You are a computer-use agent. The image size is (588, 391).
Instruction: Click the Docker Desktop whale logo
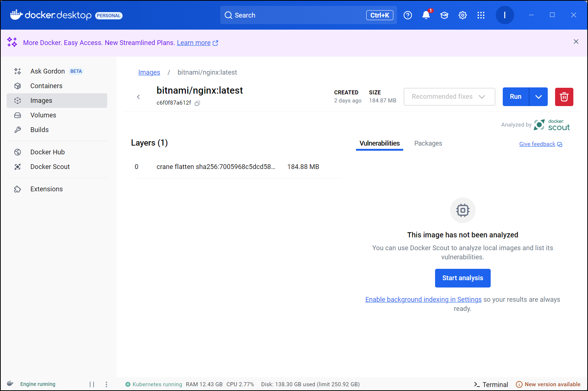16,15
